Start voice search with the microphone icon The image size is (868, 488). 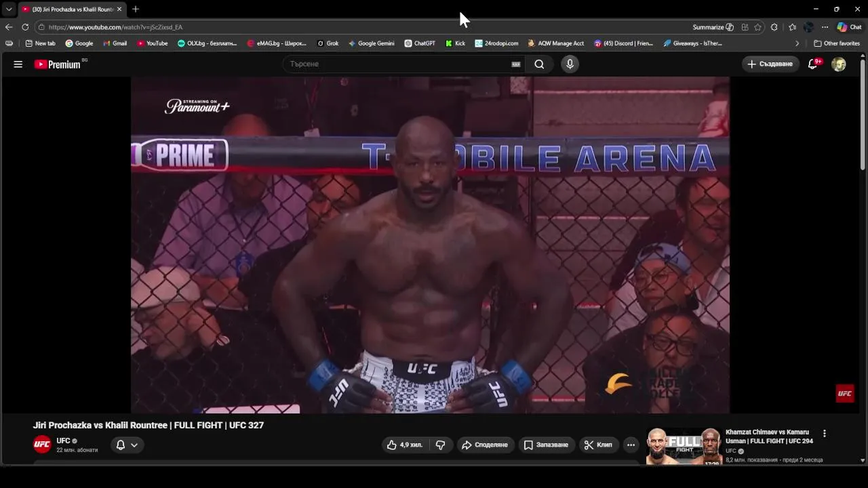coord(570,64)
